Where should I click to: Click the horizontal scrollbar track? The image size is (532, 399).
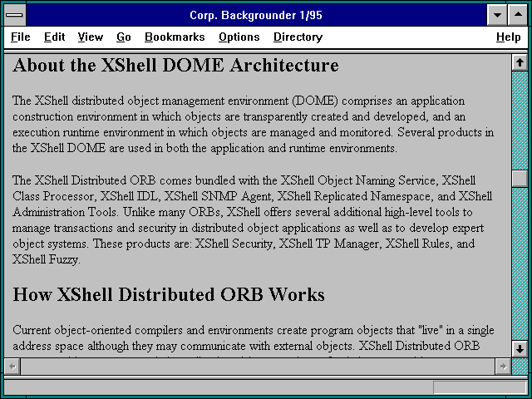coord(258,367)
